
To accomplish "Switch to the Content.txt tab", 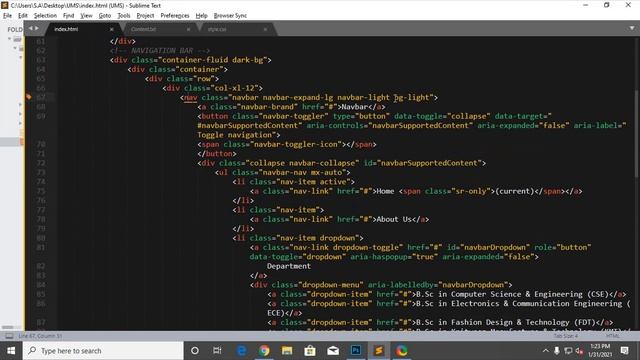I will [x=144, y=29].
